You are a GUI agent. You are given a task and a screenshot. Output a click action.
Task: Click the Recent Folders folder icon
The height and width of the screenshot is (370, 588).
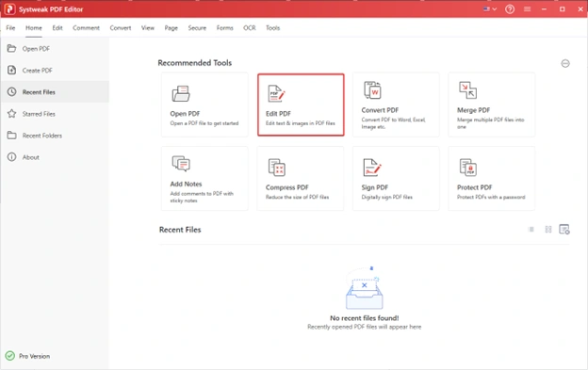tap(11, 136)
